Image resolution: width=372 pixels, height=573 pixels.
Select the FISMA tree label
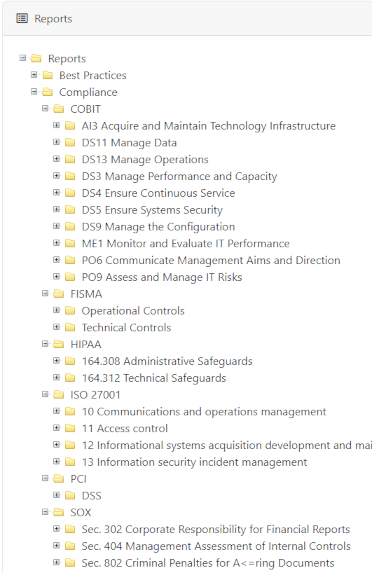click(x=86, y=293)
